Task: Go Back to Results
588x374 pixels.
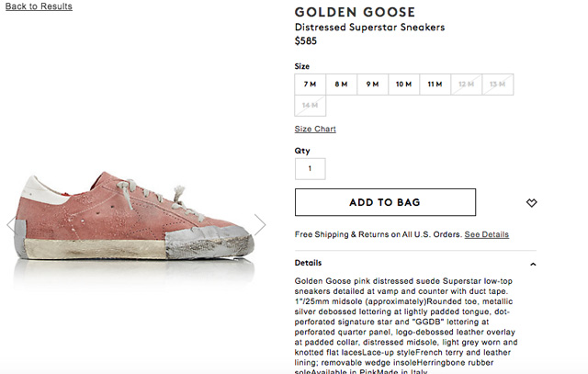Action: (x=38, y=6)
